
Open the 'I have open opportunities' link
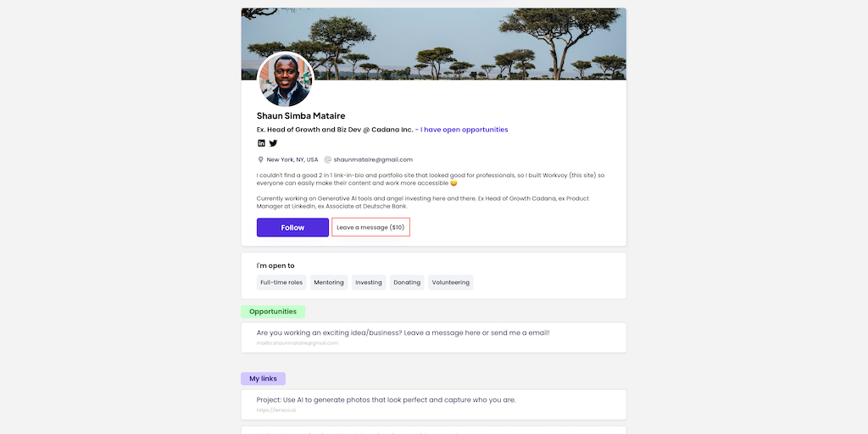[465, 130]
